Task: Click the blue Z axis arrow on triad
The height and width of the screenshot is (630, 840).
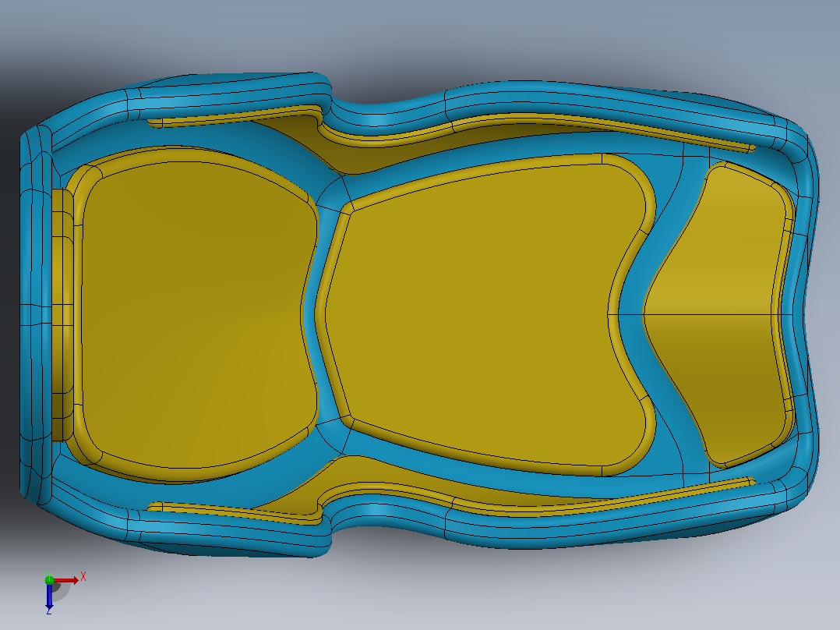Action: [x=49, y=595]
